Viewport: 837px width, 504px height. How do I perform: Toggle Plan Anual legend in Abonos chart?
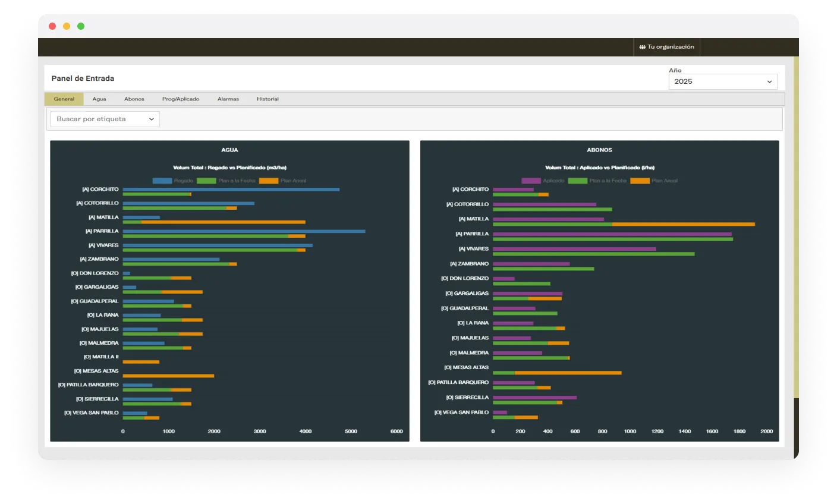(x=654, y=181)
